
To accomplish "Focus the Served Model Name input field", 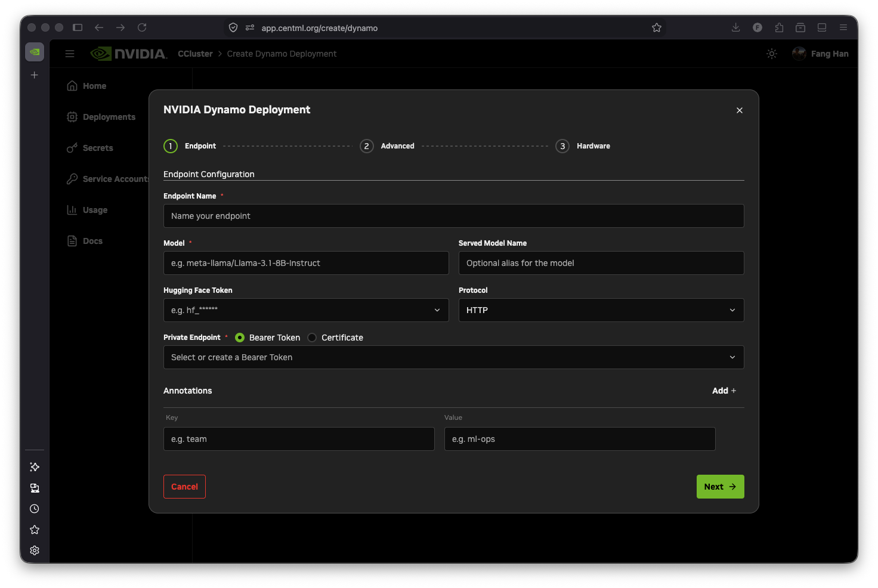I will tap(601, 263).
